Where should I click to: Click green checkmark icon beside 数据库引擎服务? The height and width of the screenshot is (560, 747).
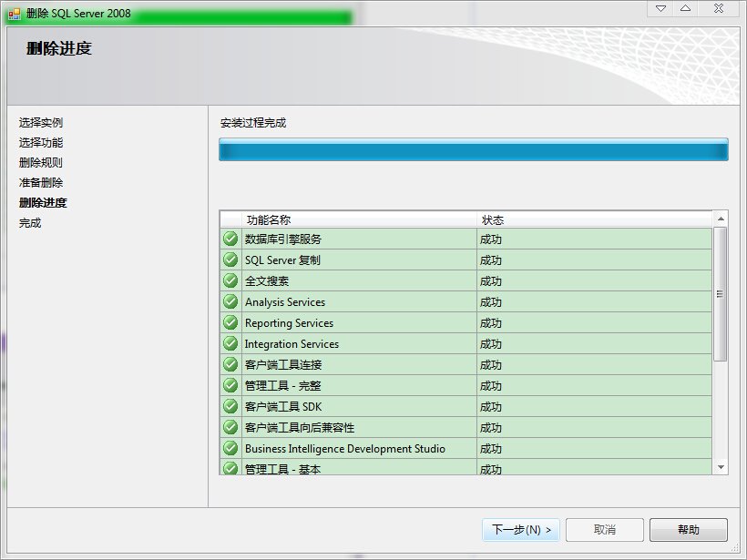(x=230, y=239)
